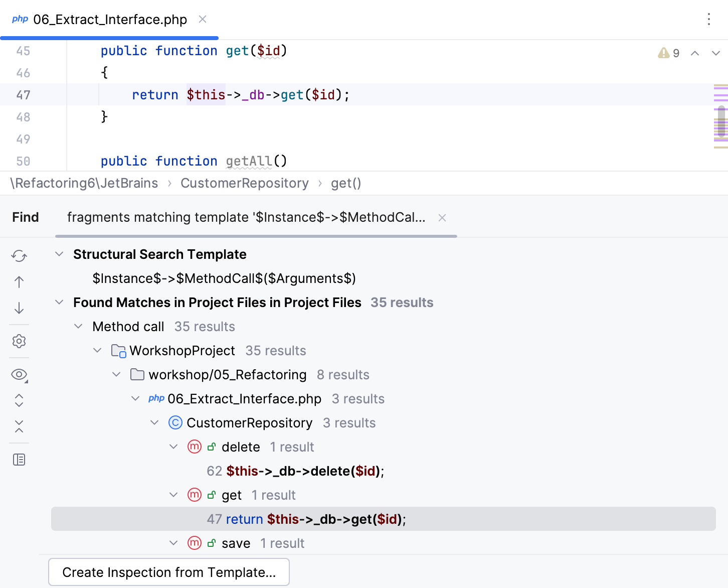Collapse the Structural Search Template section
The image size is (728, 588).
59,254
